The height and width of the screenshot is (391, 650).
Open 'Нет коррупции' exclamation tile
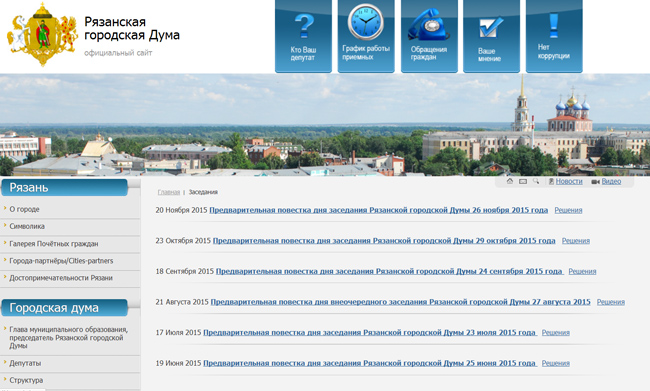pyautogui.click(x=554, y=36)
